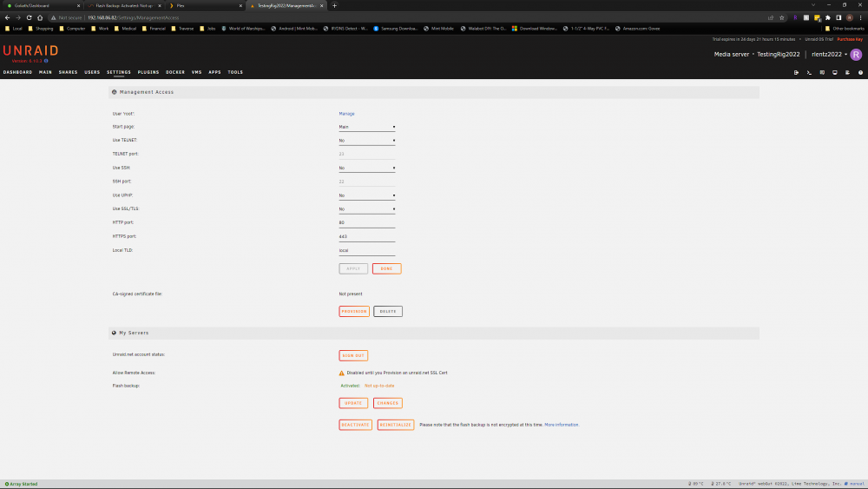Open the Tools menu
The width and height of the screenshot is (868, 489).
coord(235,72)
